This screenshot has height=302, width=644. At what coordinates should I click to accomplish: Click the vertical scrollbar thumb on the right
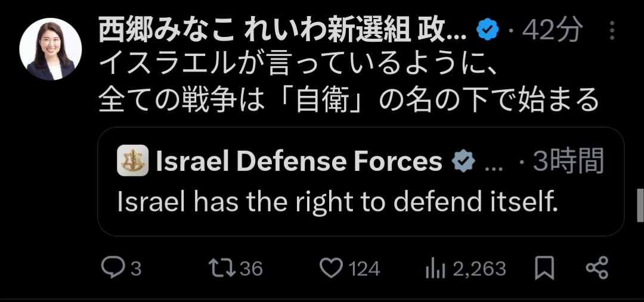(x=640, y=206)
